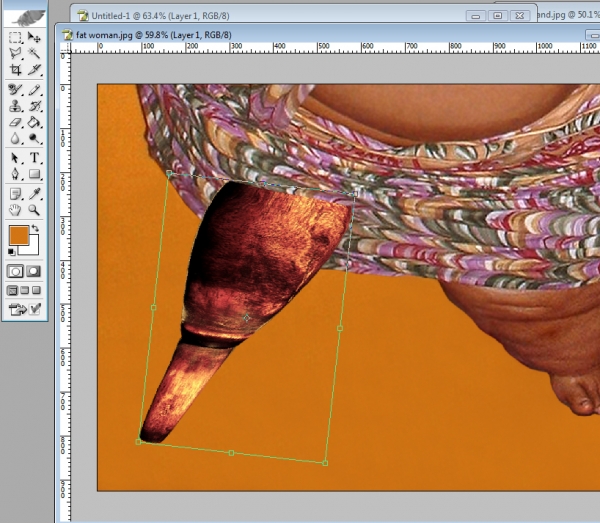Select the Notes tool

click(x=15, y=194)
